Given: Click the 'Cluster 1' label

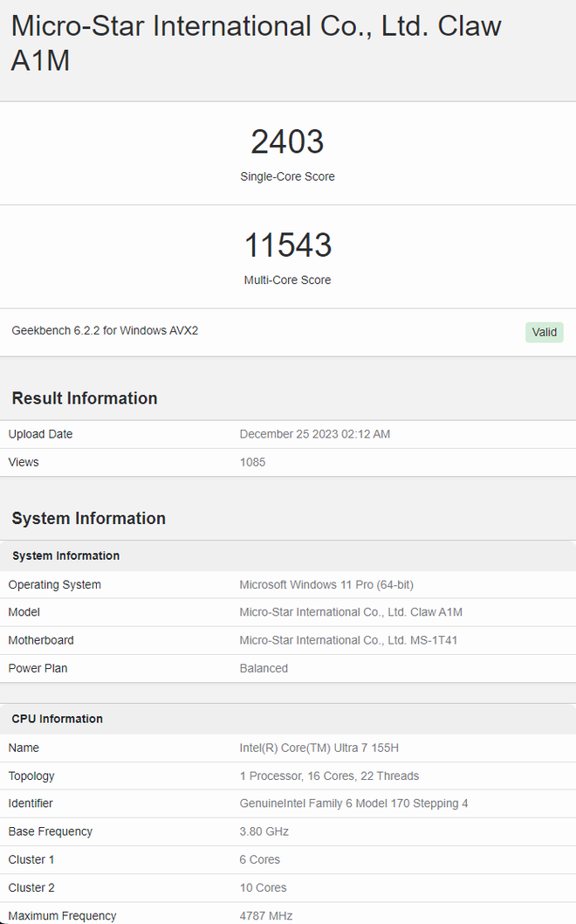Looking at the screenshot, I should click(31, 859).
